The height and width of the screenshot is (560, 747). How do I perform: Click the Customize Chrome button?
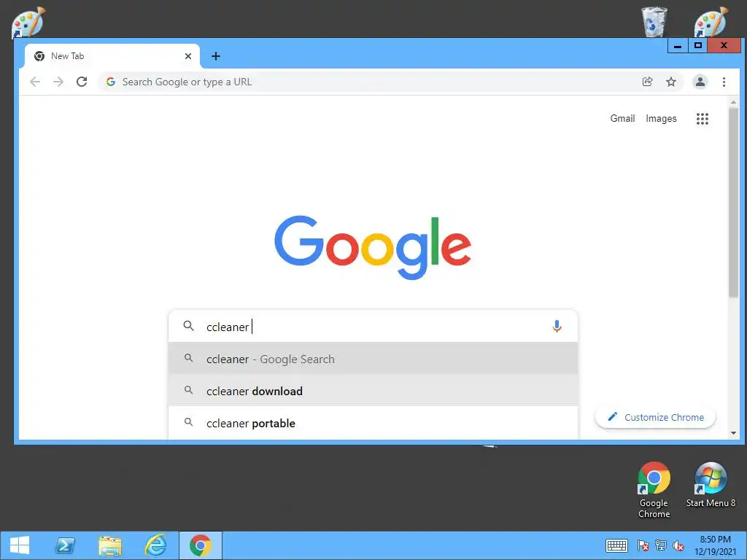[656, 417]
